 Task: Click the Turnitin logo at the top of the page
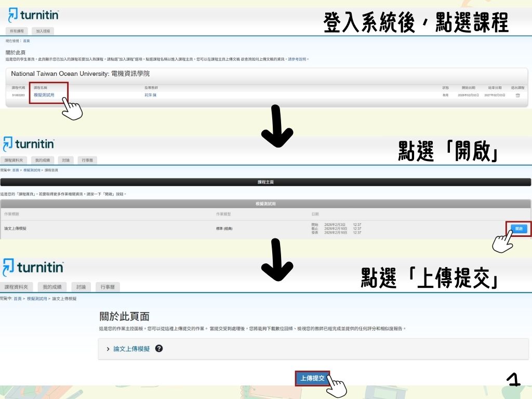pos(33,15)
